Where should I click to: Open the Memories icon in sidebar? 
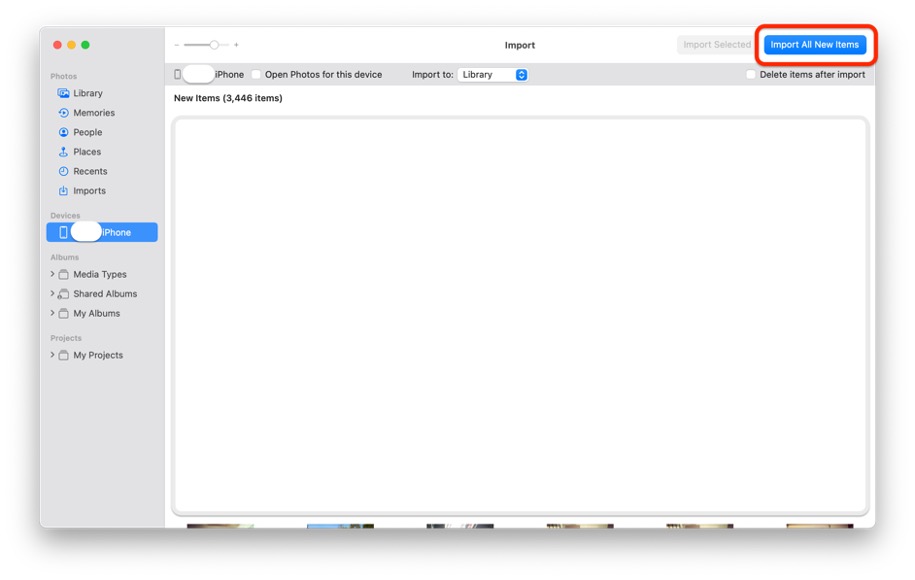(63, 113)
